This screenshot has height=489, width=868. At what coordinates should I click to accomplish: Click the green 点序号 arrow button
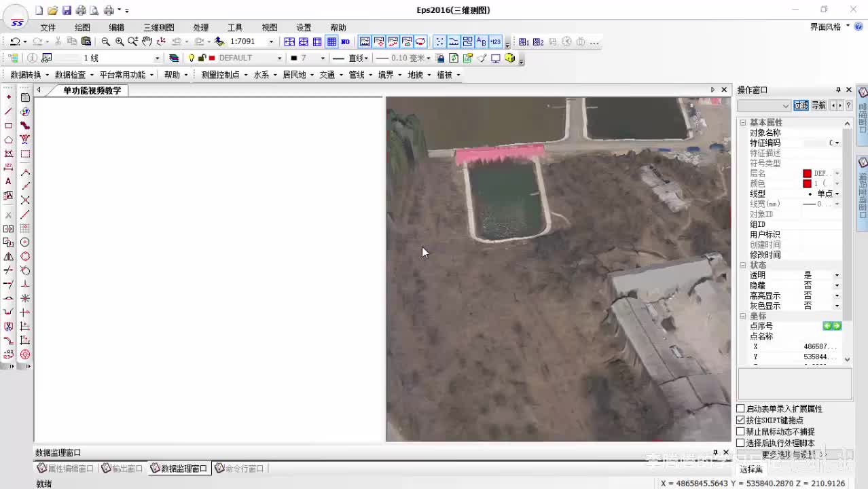pyautogui.click(x=832, y=326)
